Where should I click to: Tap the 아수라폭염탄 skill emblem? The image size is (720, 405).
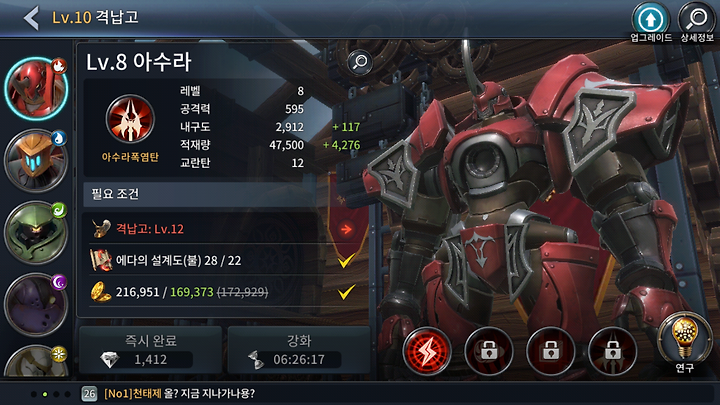click(x=130, y=119)
